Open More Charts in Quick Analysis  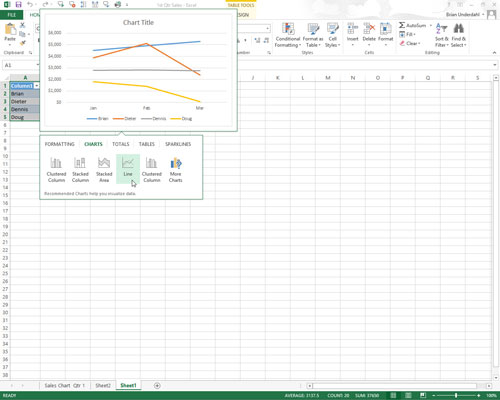pyautogui.click(x=175, y=169)
